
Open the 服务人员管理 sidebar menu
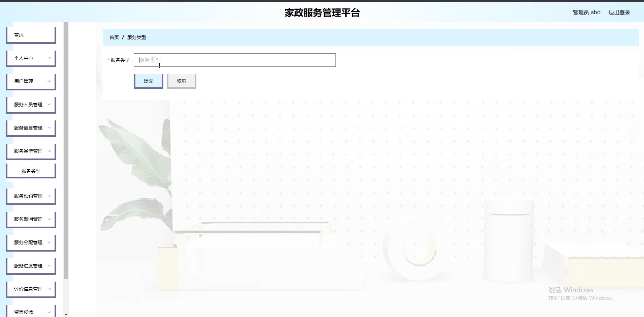[31, 105]
